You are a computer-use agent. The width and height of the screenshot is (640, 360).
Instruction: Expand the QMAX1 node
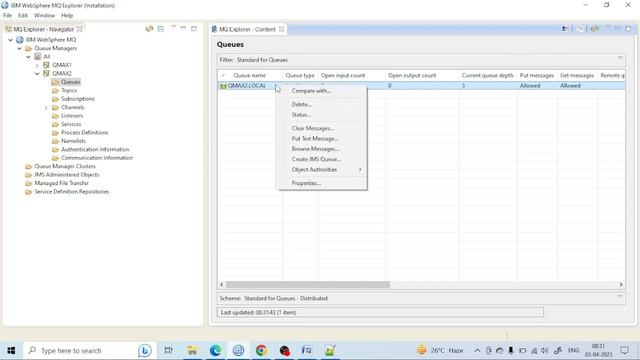click(37, 65)
